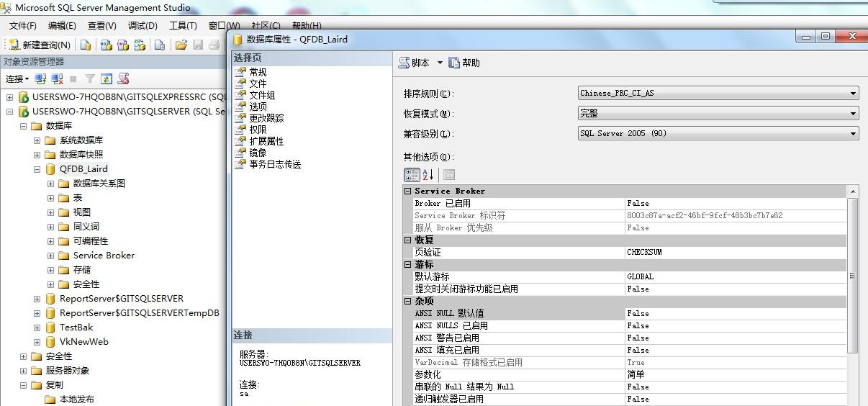Screen dimensions: 868x406
Task: Click the database engine query icon
Action: click(x=86, y=45)
